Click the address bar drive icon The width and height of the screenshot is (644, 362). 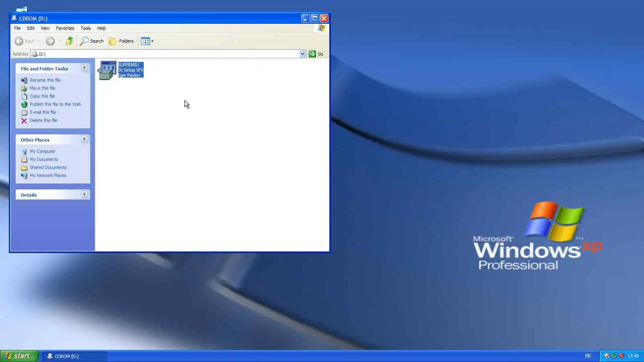click(35, 54)
